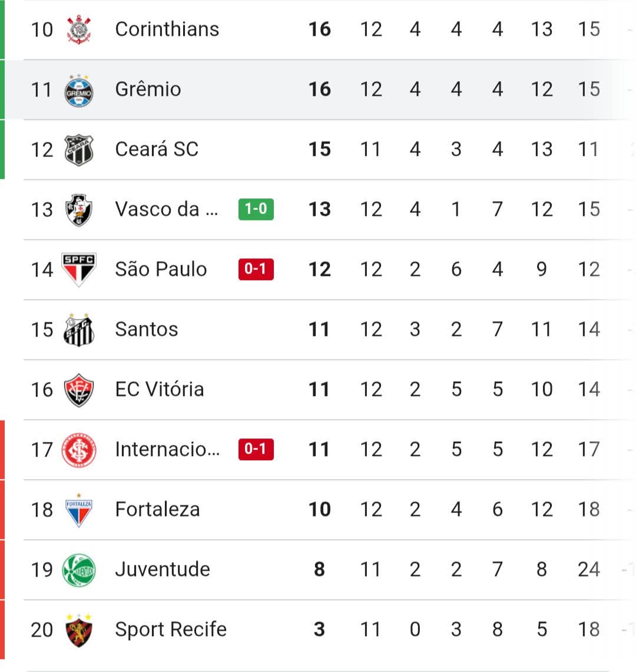The image size is (636, 672).
Task: Open São Paulo's red 0-1 score badge
Action: click(x=256, y=269)
